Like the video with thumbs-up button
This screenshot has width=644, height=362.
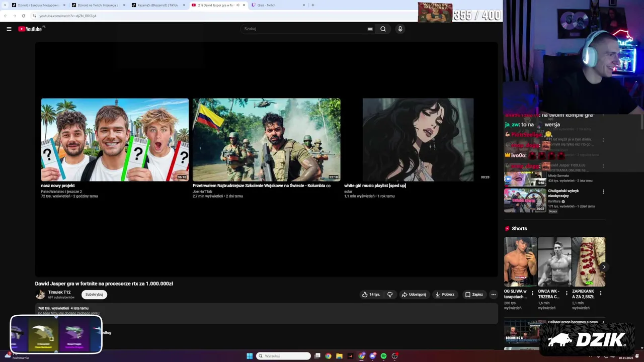click(371, 295)
